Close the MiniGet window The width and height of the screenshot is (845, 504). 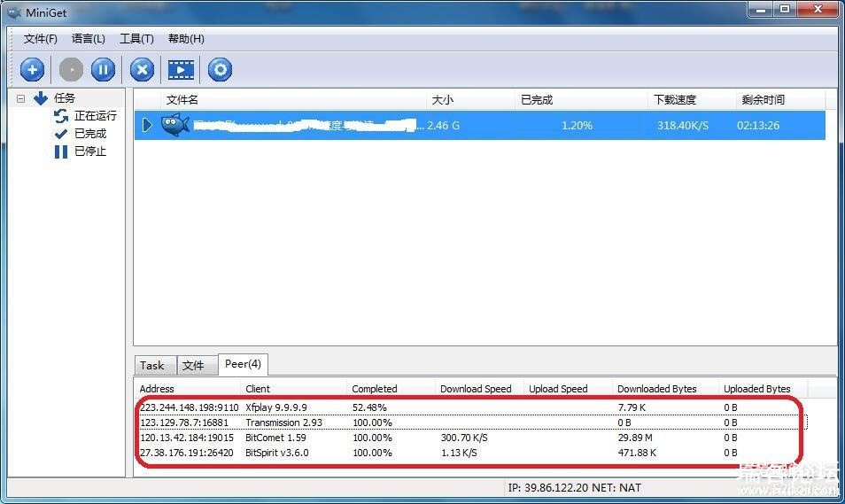pyautogui.click(x=818, y=9)
